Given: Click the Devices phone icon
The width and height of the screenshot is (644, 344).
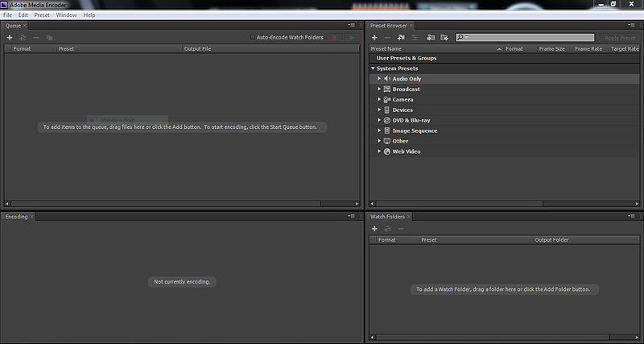Looking at the screenshot, I should [387, 110].
